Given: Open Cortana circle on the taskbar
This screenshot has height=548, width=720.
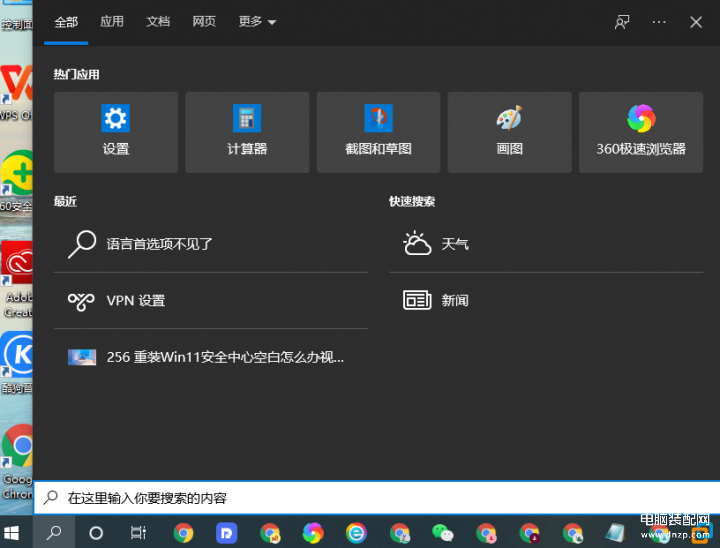Looking at the screenshot, I should (x=96, y=533).
